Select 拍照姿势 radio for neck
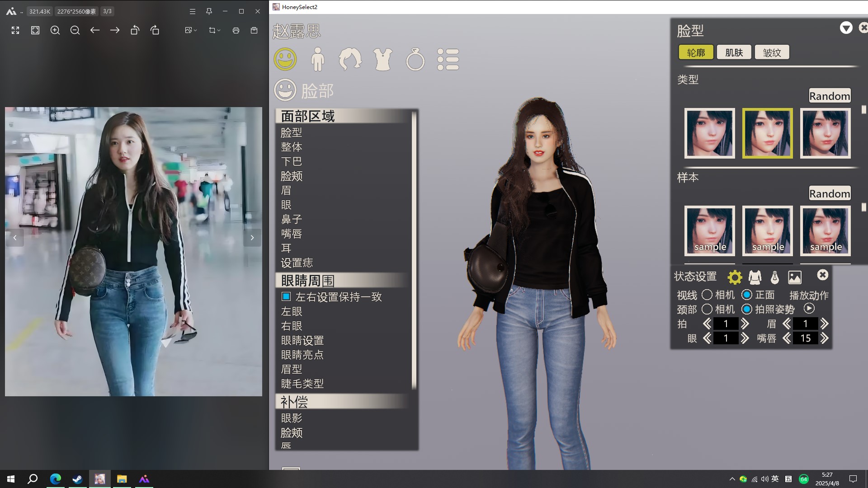The width and height of the screenshot is (868, 488). tap(747, 309)
